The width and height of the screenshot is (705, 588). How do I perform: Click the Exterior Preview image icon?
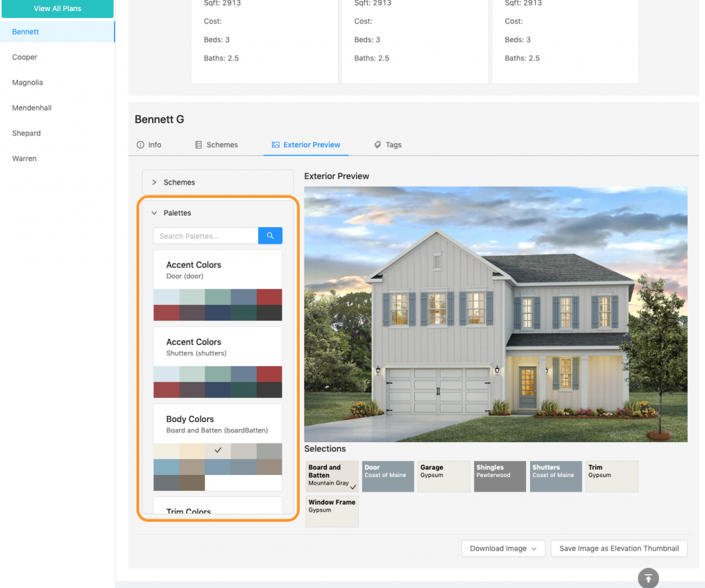coord(275,145)
